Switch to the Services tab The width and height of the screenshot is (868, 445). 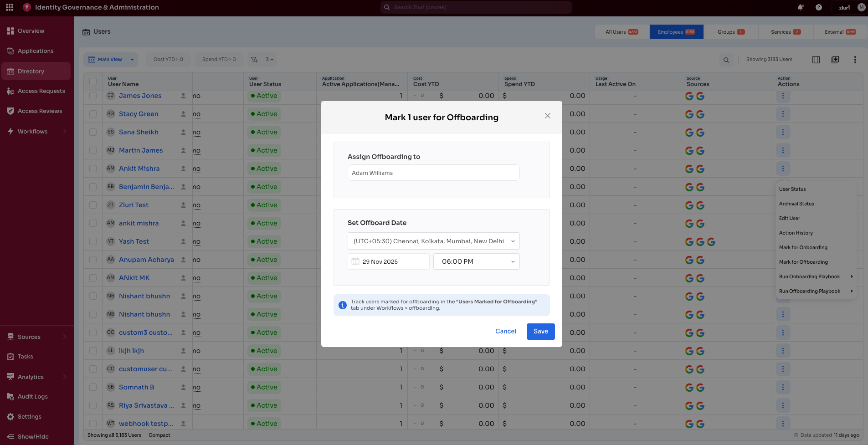point(786,32)
